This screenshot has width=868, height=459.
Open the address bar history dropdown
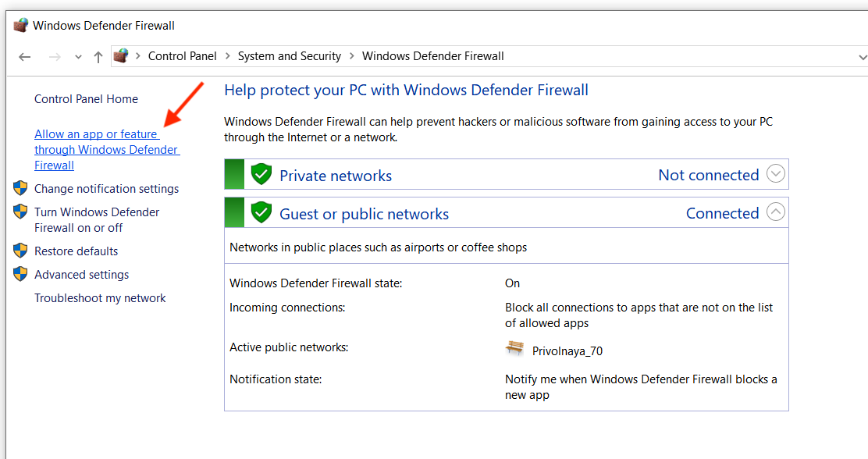tap(862, 57)
